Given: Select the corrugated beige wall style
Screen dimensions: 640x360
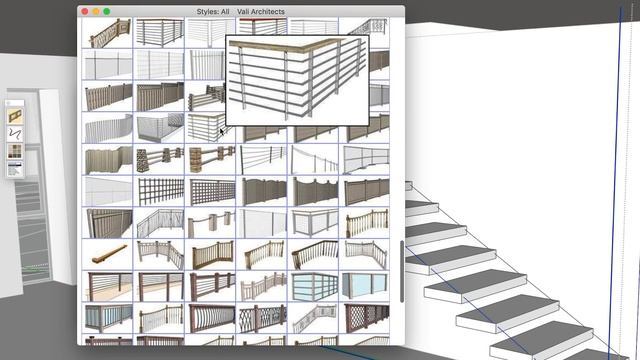Looking at the screenshot, I should tap(108, 160).
